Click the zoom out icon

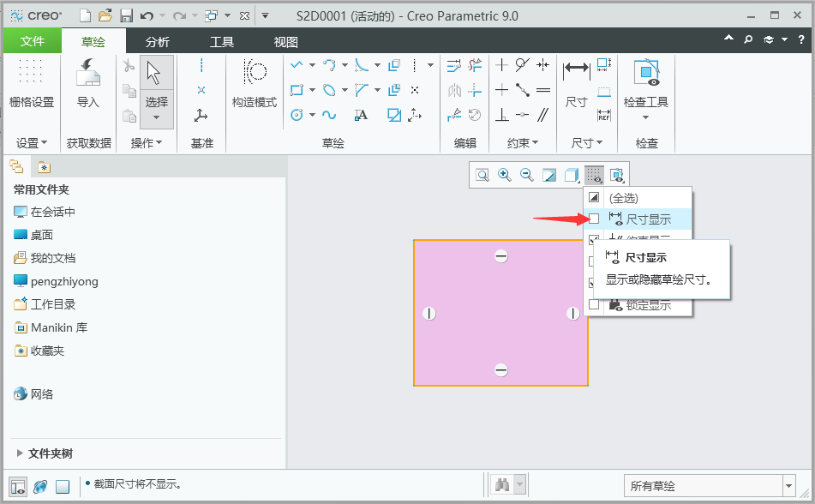click(x=526, y=175)
